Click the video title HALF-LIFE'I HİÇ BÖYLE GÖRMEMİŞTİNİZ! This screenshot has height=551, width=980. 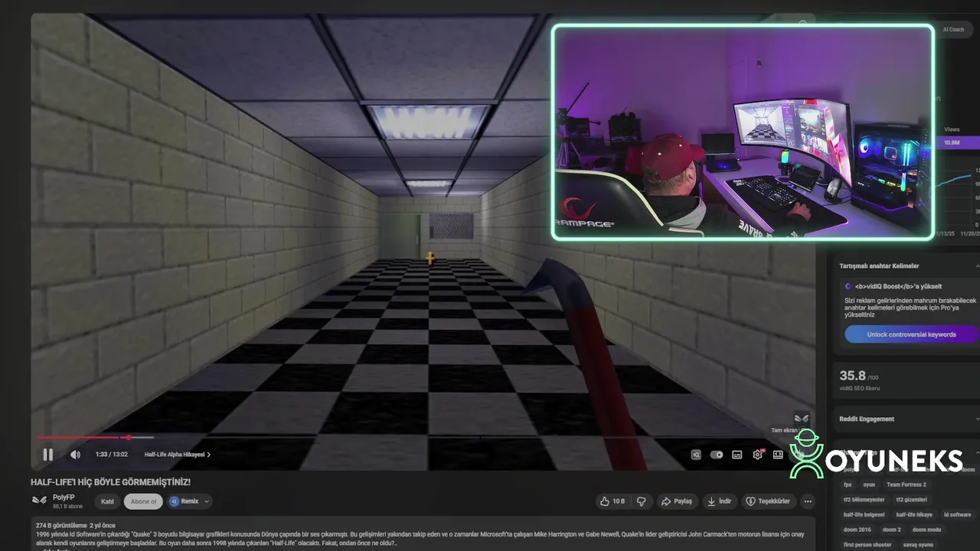(x=110, y=482)
